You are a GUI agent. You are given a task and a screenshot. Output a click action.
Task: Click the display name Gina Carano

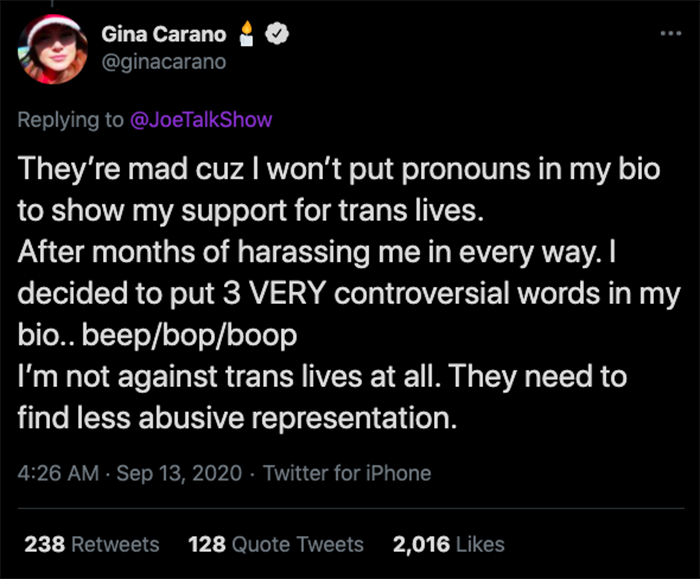point(163,34)
